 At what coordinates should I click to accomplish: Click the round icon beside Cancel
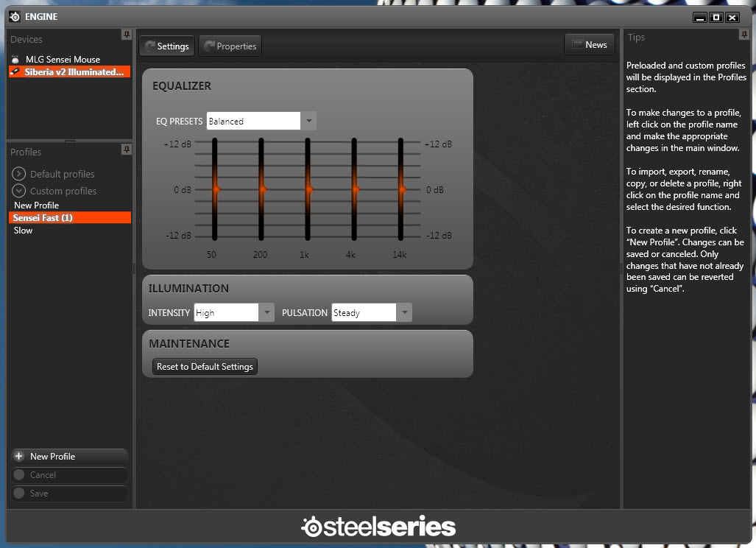19,474
